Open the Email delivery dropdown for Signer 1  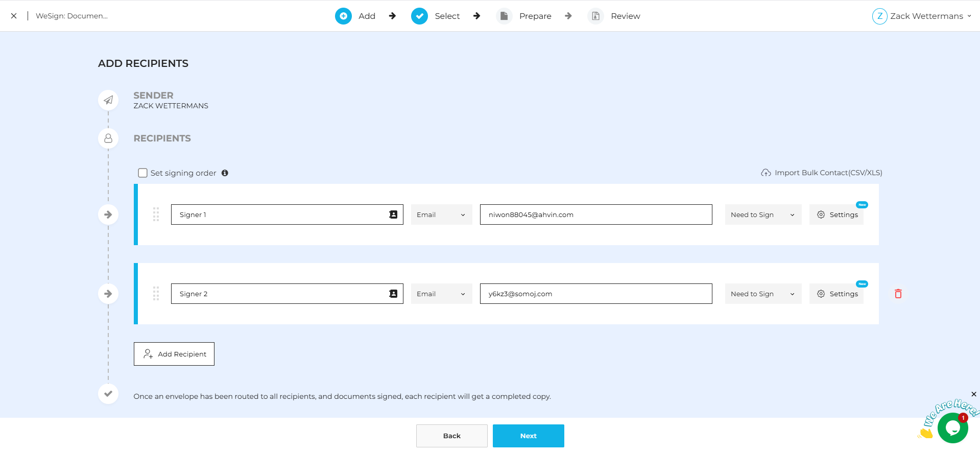(441, 214)
